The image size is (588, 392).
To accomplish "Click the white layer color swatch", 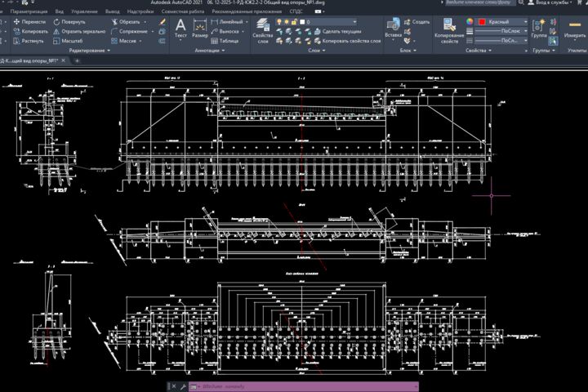I will (x=302, y=22).
